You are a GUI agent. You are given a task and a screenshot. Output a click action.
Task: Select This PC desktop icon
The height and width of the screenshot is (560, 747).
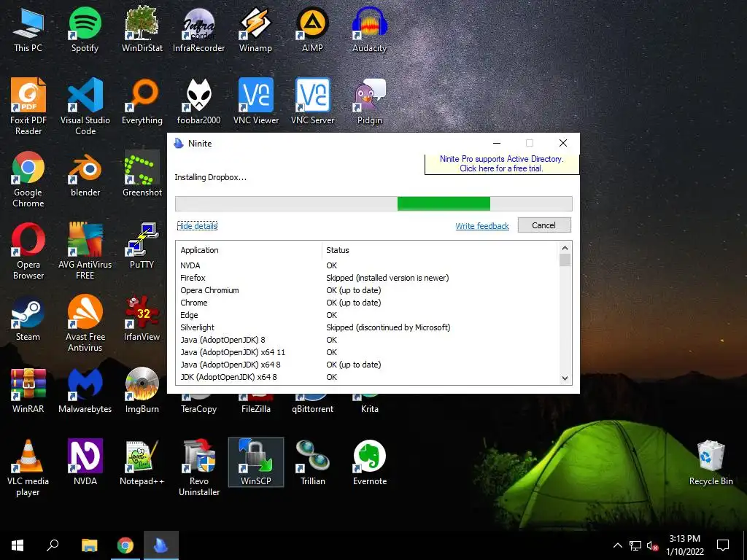pyautogui.click(x=28, y=29)
